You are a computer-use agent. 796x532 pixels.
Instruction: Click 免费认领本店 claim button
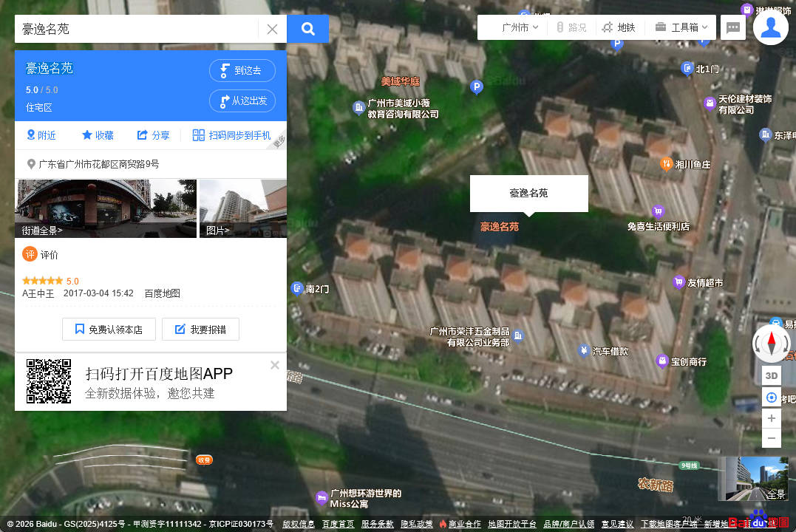108,330
